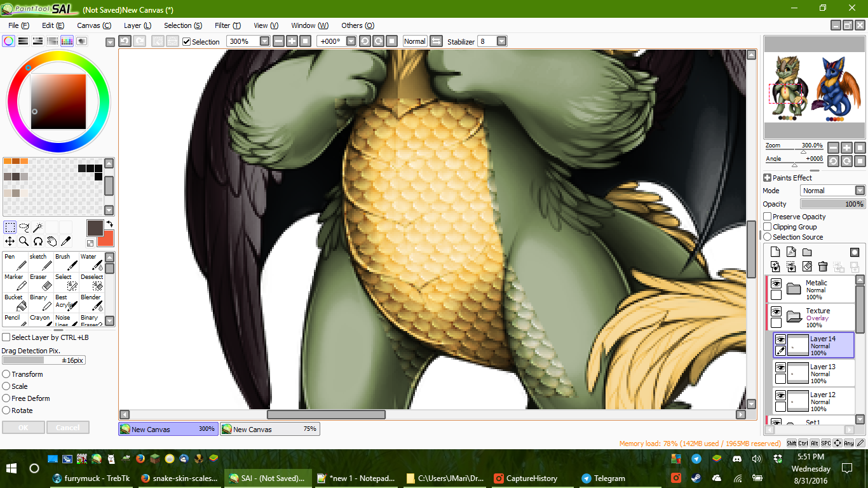
Task: Select the Eraser brush tool
Action: (x=39, y=282)
